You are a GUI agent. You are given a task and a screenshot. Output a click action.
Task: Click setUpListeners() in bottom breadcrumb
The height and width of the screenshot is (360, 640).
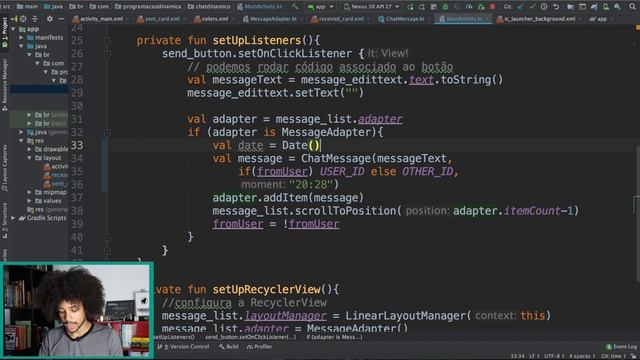tap(175, 337)
